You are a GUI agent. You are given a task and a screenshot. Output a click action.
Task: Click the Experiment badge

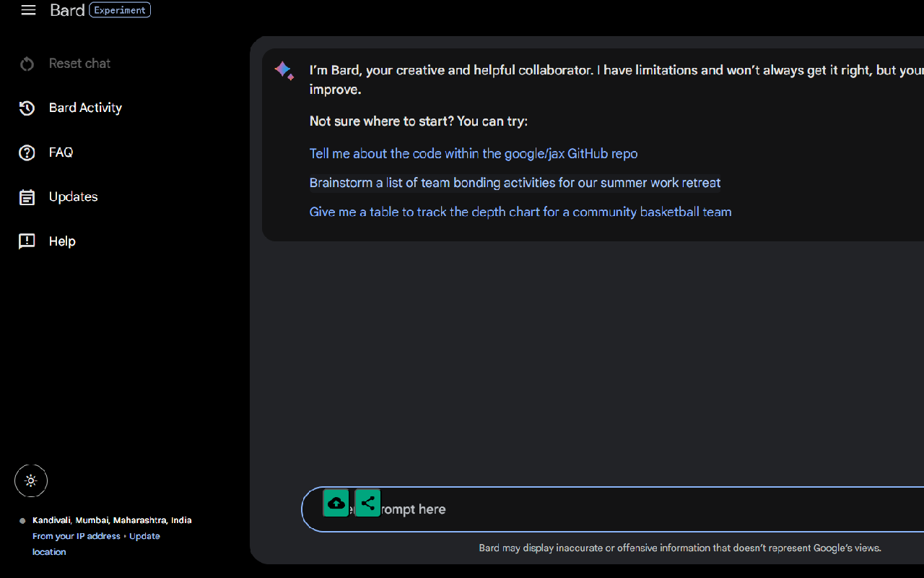(120, 10)
